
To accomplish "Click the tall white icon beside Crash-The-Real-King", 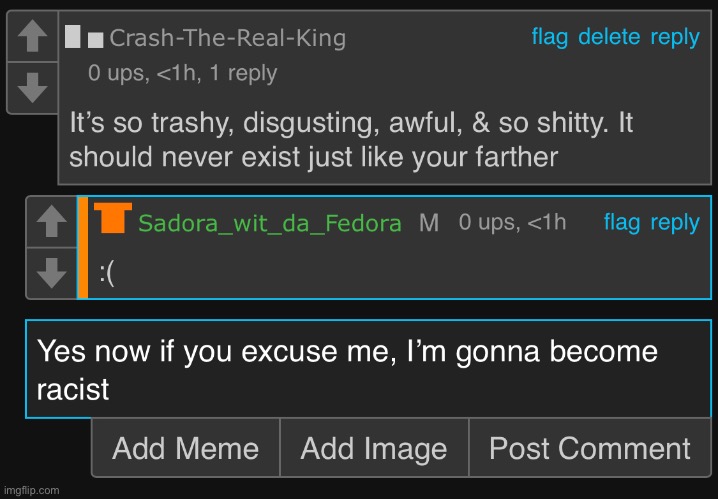I will (73, 37).
